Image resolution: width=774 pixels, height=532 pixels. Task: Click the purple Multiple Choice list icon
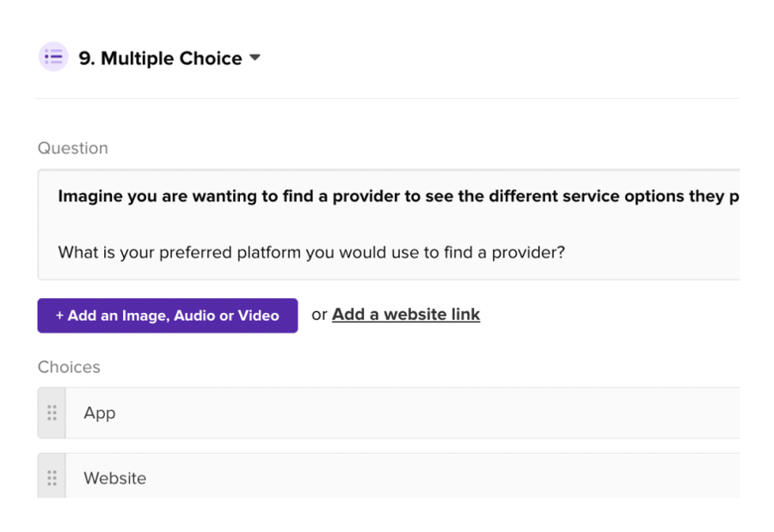(53, 58)
